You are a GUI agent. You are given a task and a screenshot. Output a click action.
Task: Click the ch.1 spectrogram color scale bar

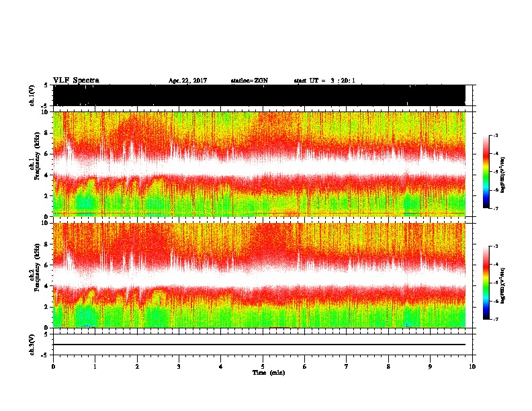486,172
